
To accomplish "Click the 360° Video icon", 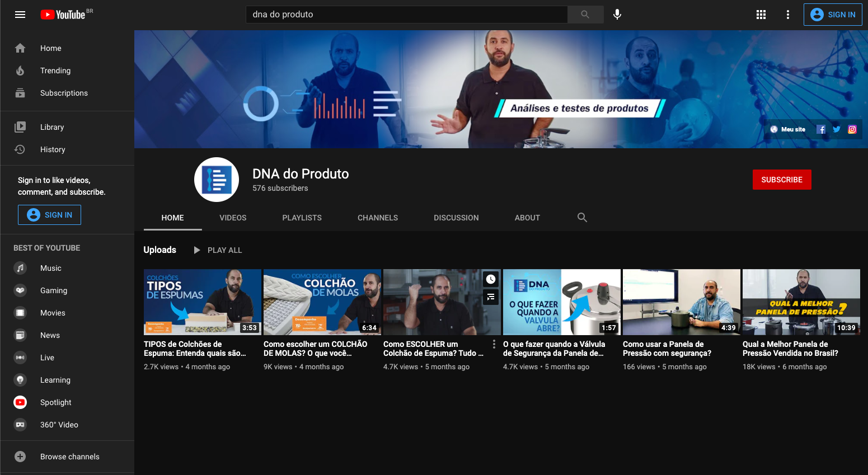I will pos(20,425).
